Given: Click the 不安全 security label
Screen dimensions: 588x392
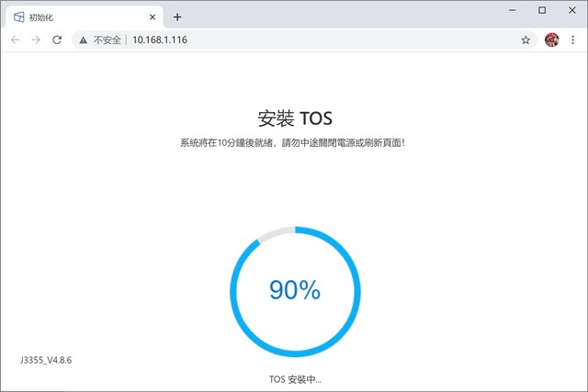Looking at the screenshot, I should pos(107,40).
